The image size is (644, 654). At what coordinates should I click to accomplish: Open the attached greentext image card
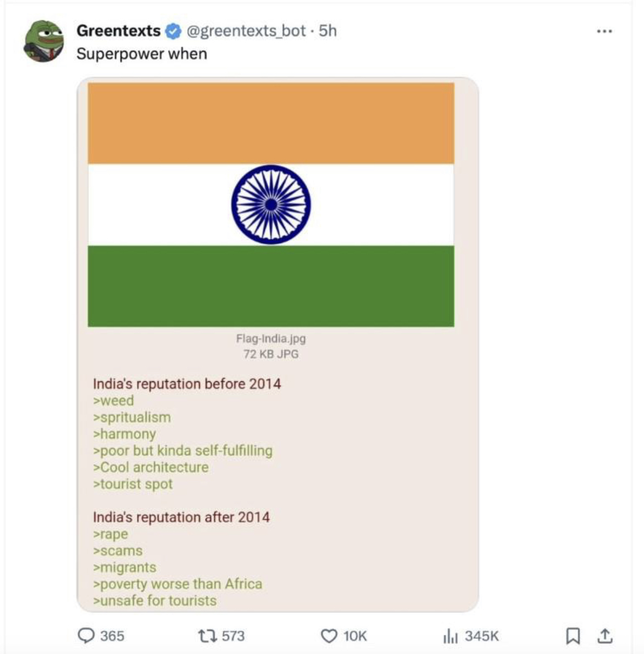[x=277, y=344]
